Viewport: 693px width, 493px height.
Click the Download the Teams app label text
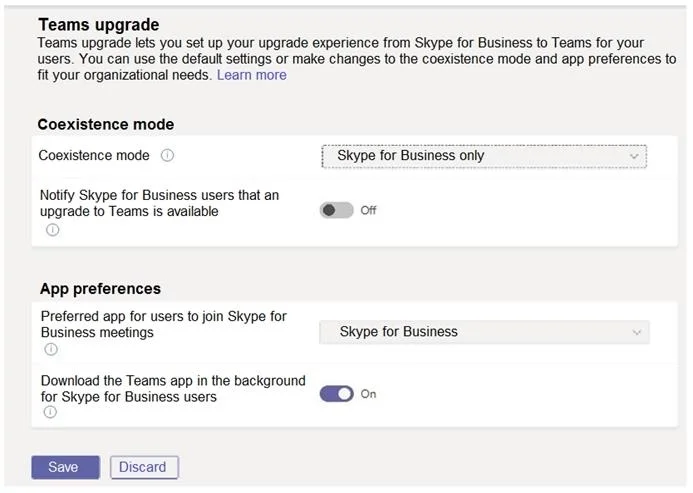[x=173, y=388]
